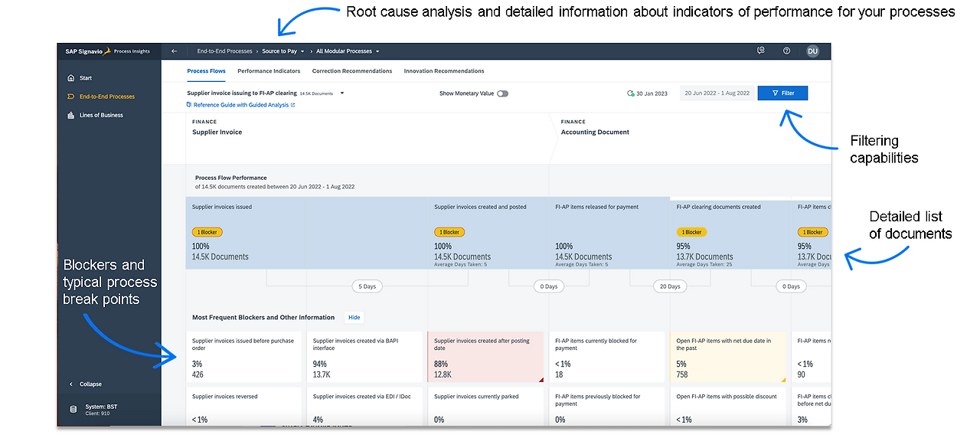The width and height of the screenshot is (980, 438).
Task: Click the 12.8K value in red card
Action: pyautogui.click(x=443, y=374)
